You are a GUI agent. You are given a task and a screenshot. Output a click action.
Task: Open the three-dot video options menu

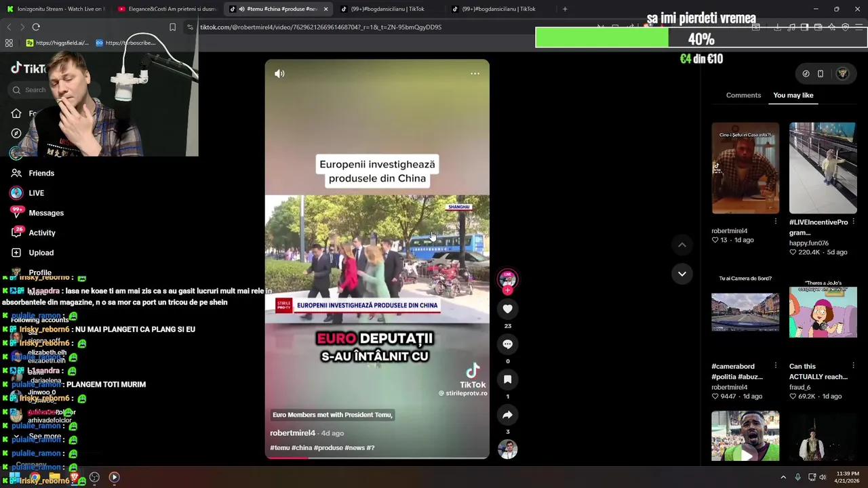[x=475, y=73]
